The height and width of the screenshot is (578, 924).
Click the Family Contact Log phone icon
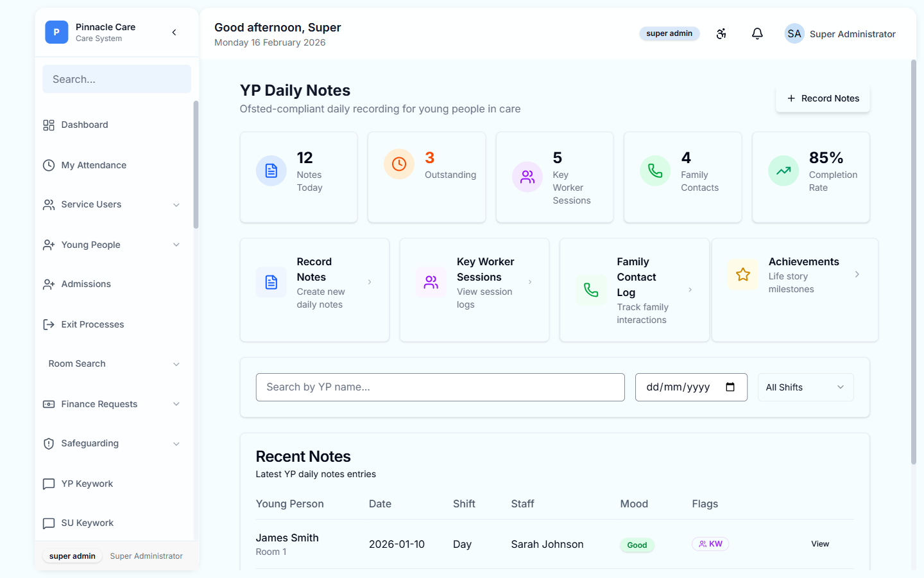[591, 290]
